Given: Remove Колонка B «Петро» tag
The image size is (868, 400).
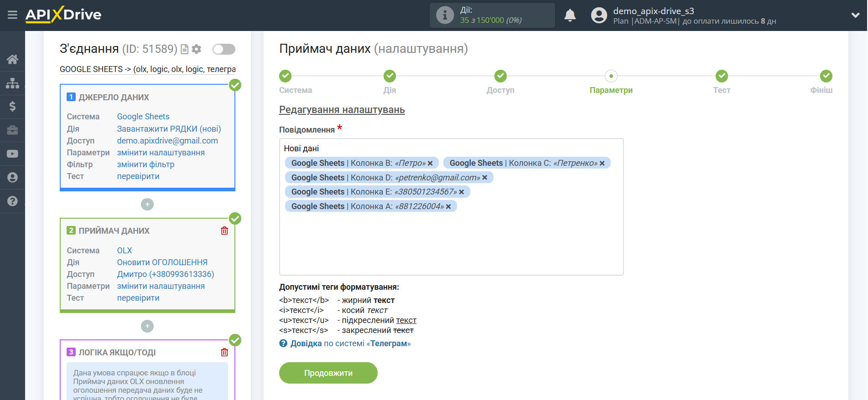Looking at the screenshot, I should coord(430,164).
